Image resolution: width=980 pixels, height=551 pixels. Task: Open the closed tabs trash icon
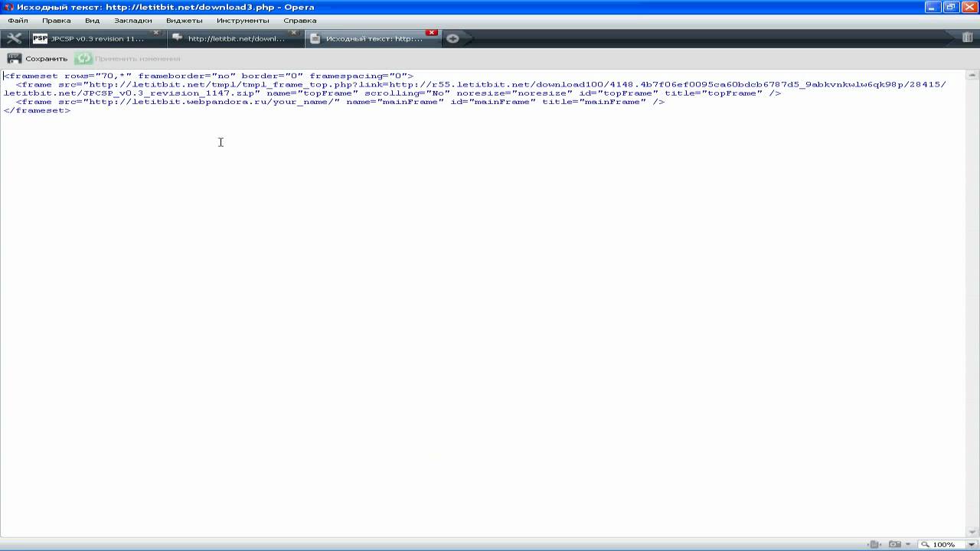(967, 37)
